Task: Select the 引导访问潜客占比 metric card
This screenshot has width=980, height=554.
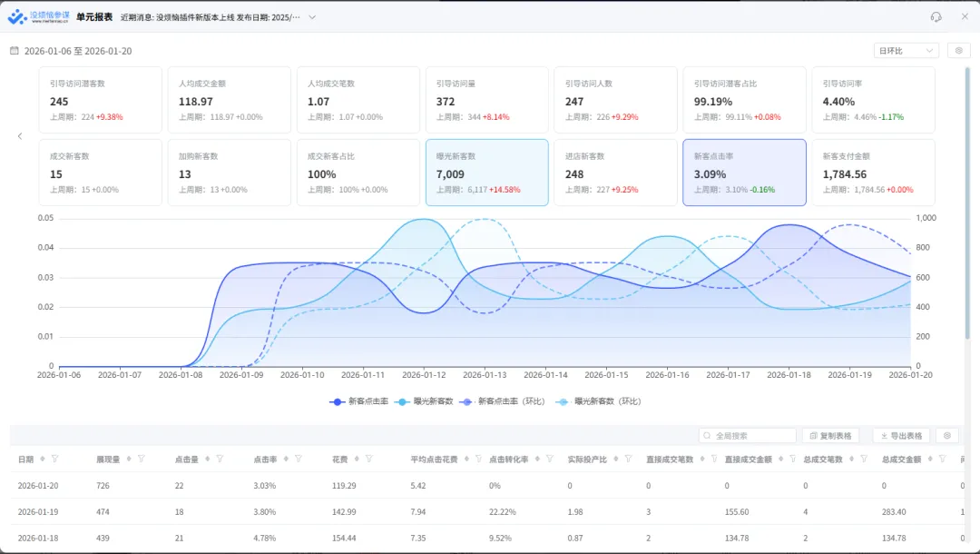Action: click(744, 100)
